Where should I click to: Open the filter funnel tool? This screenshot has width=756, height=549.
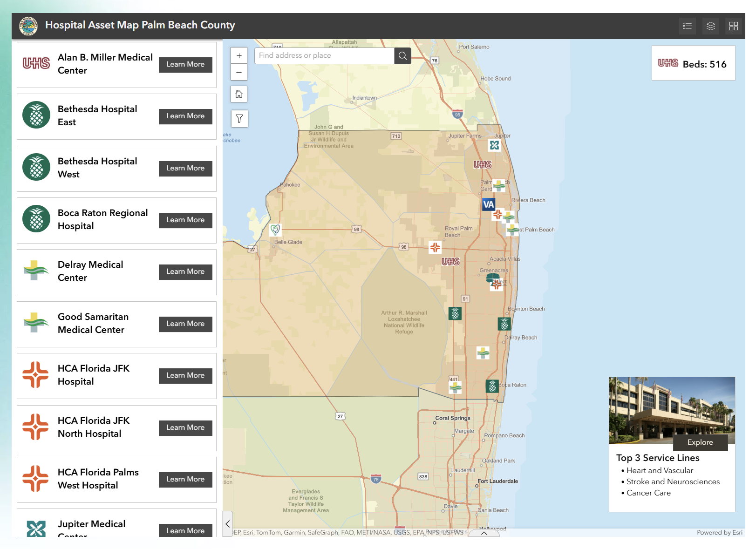(239, 119)
